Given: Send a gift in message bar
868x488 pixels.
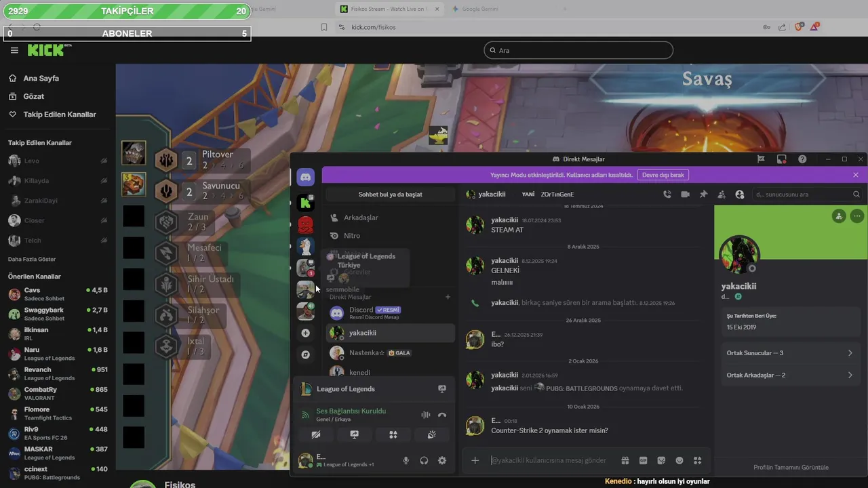Looking at the screenshot, I should click(625, 460).
